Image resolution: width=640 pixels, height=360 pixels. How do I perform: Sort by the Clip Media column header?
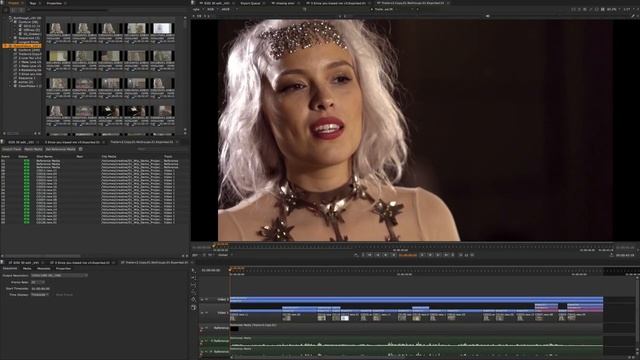[x=109, y=156]
